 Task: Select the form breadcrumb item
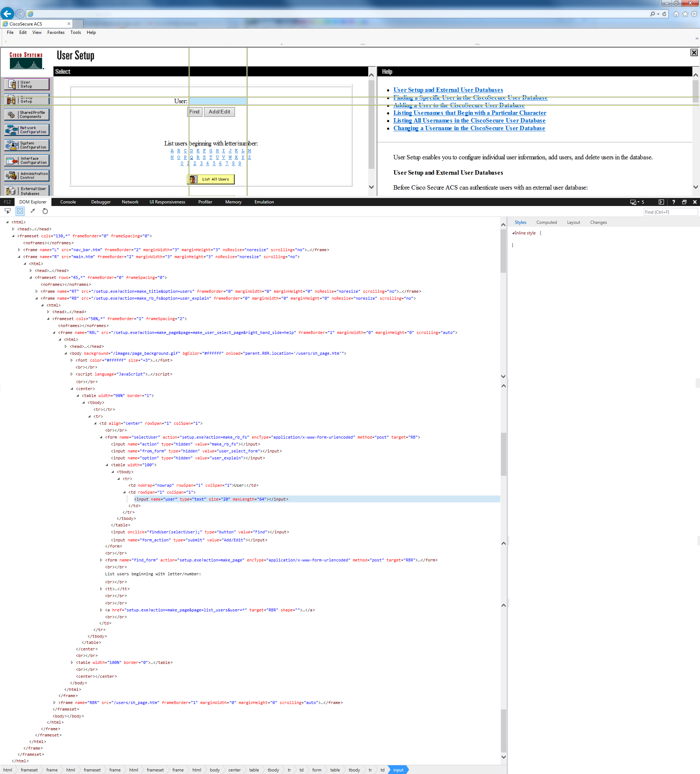coord(317,770)
